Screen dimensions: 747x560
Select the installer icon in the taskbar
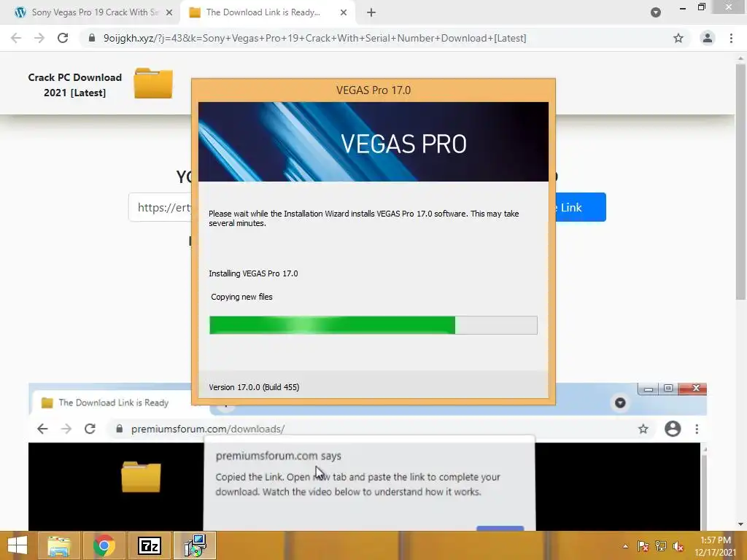pos(195,545)
